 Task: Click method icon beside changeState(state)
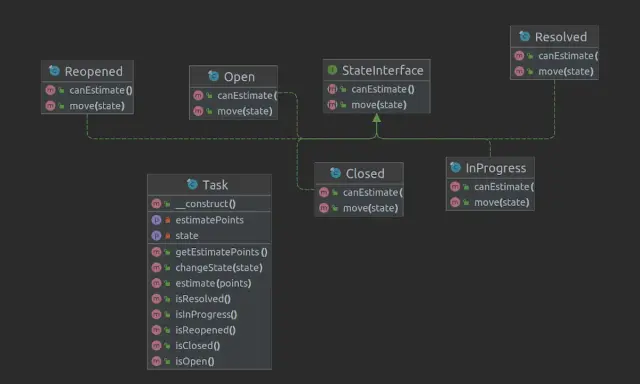(156, 267)
